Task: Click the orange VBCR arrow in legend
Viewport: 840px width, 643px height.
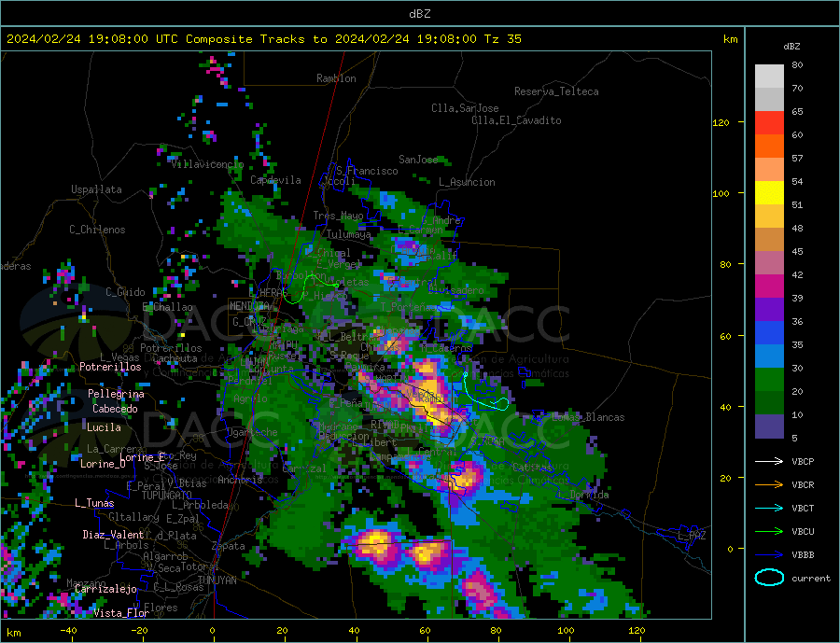Action: [769, 485]
